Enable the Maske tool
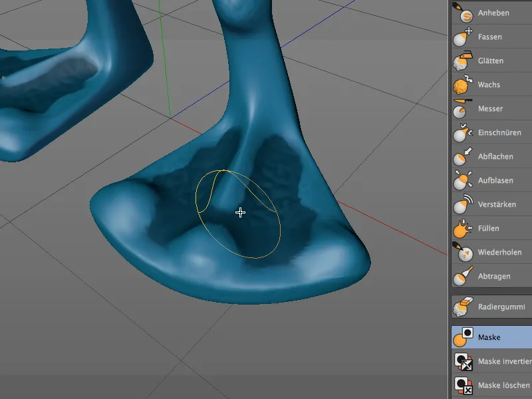 tap(490, 337)
